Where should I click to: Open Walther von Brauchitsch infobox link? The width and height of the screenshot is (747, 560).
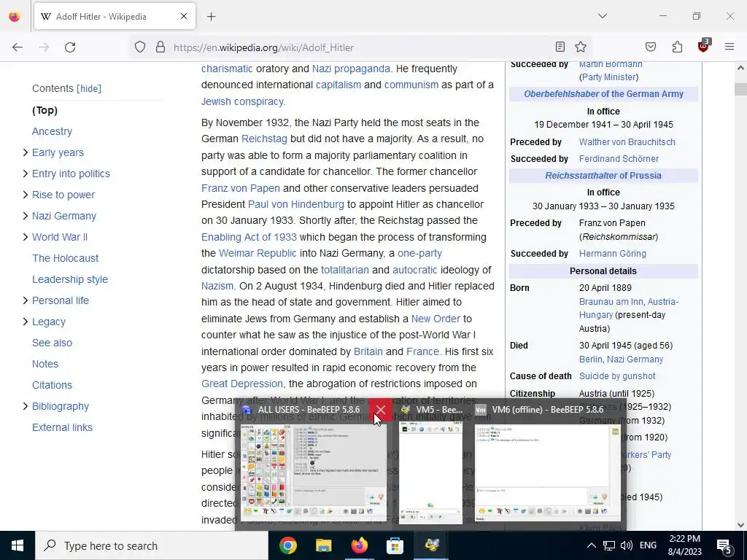pos(627,142)
